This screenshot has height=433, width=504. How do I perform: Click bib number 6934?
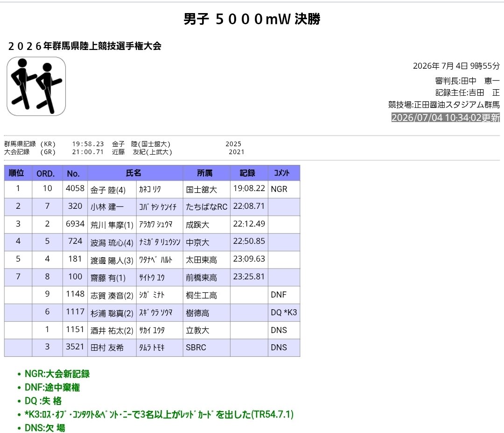tap(75, 224)
